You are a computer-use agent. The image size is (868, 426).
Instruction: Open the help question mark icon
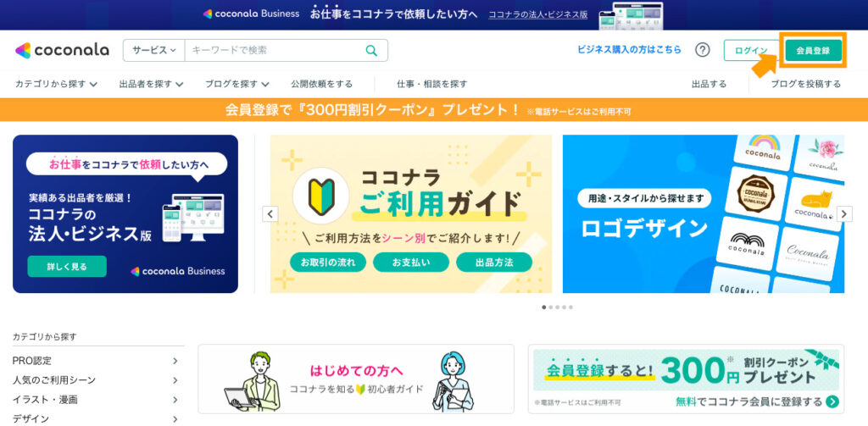pyautogui.click(x=702, y=50)
